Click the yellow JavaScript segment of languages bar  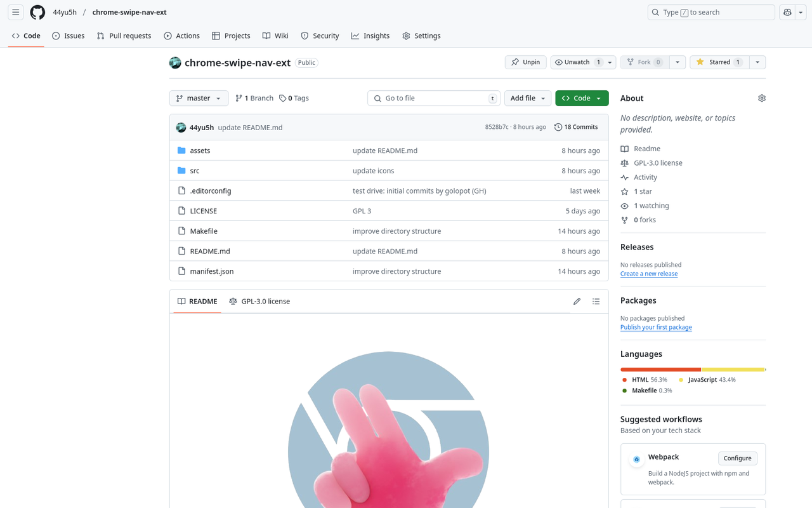pos(733,370)
